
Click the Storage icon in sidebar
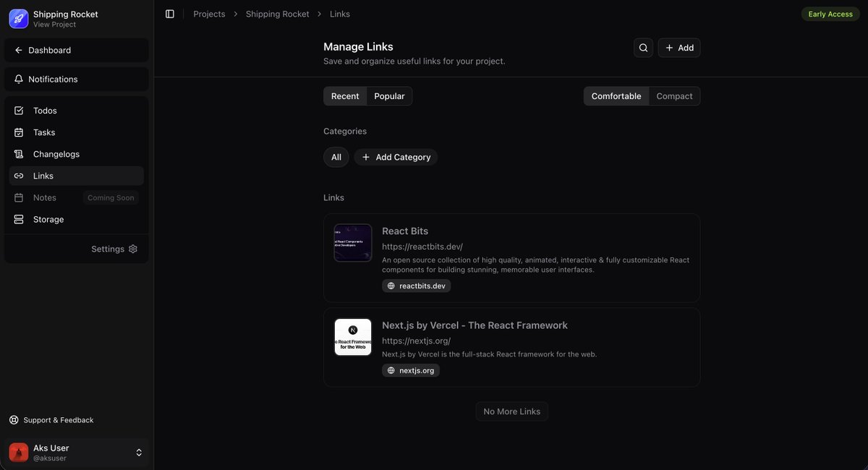point(19,219)
